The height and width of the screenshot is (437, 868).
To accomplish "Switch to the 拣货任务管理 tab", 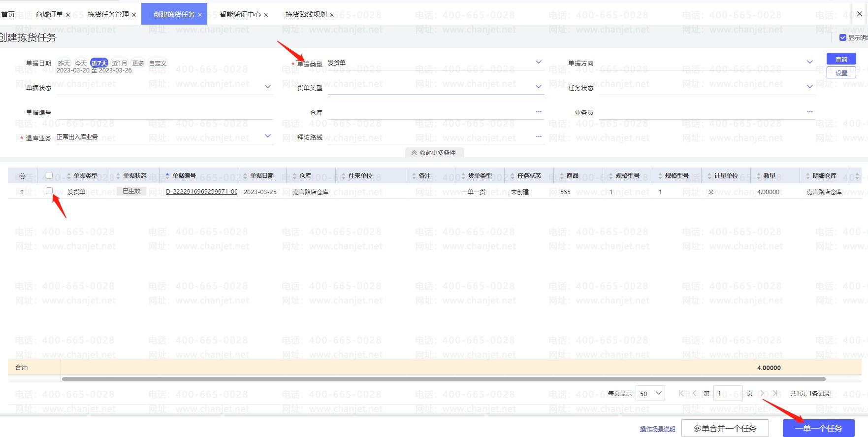I will [x=108, y=14].
